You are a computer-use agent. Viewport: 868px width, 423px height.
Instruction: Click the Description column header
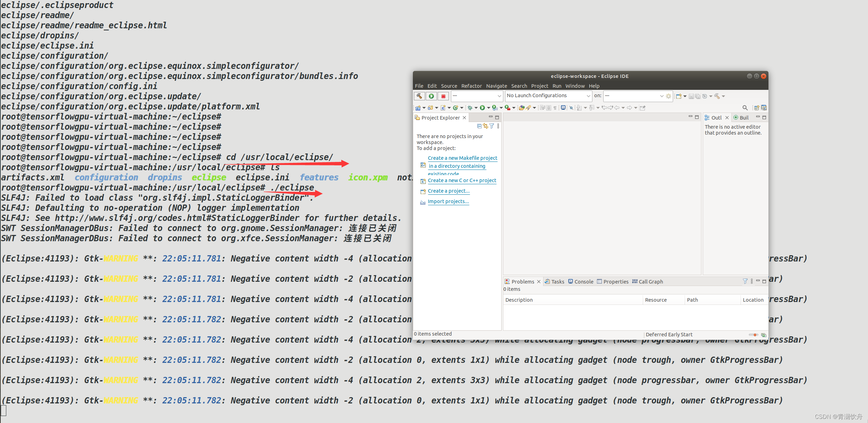coord(519,300)
